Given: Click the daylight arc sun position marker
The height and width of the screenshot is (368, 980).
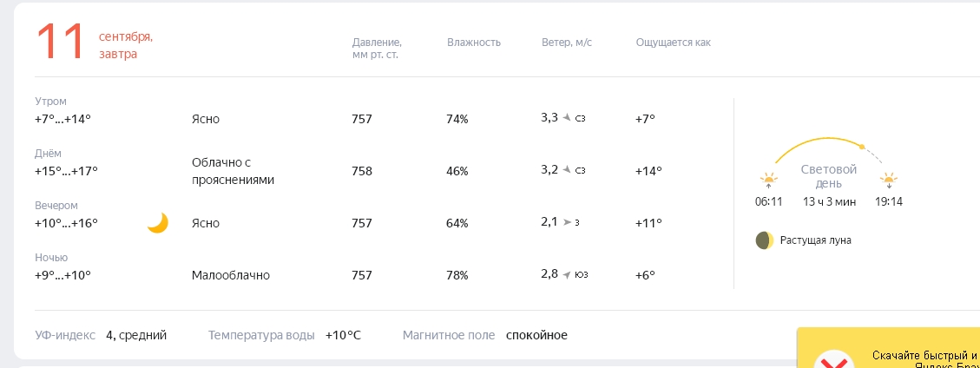Looking at the screenshot, I should pyautogui.click(x=862, y=147).
